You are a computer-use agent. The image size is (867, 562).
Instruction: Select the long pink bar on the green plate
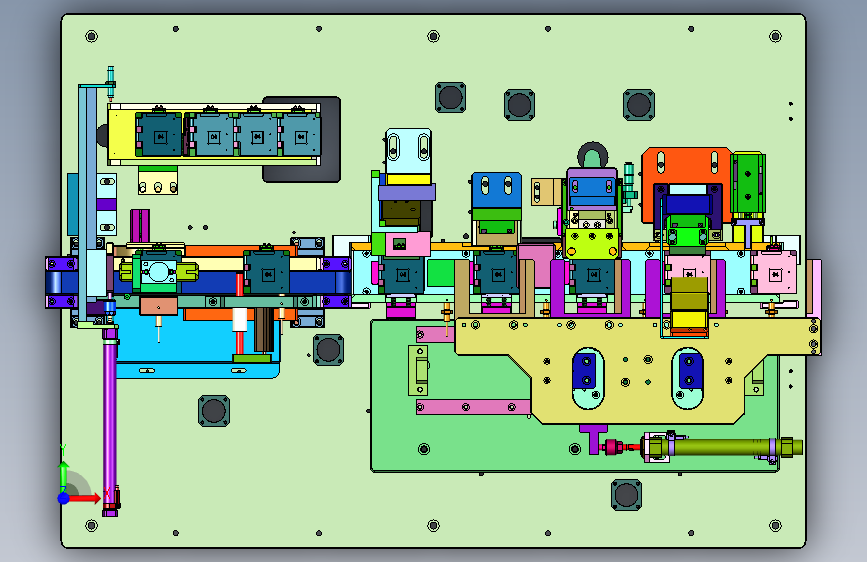473,407
